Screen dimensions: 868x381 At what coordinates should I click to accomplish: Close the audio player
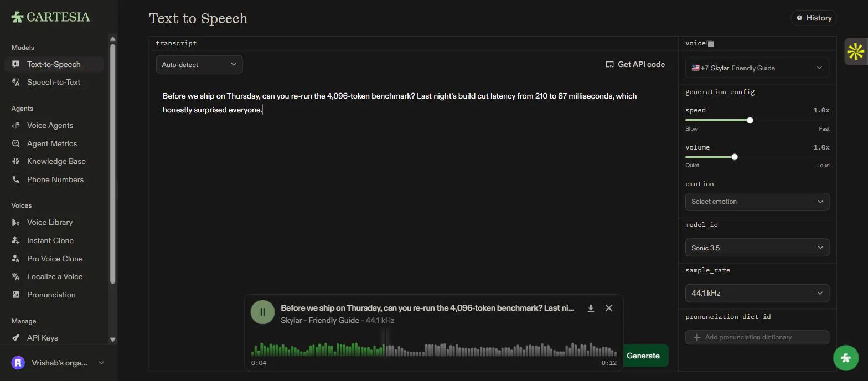pyautogui.click(x=609, y=308)
